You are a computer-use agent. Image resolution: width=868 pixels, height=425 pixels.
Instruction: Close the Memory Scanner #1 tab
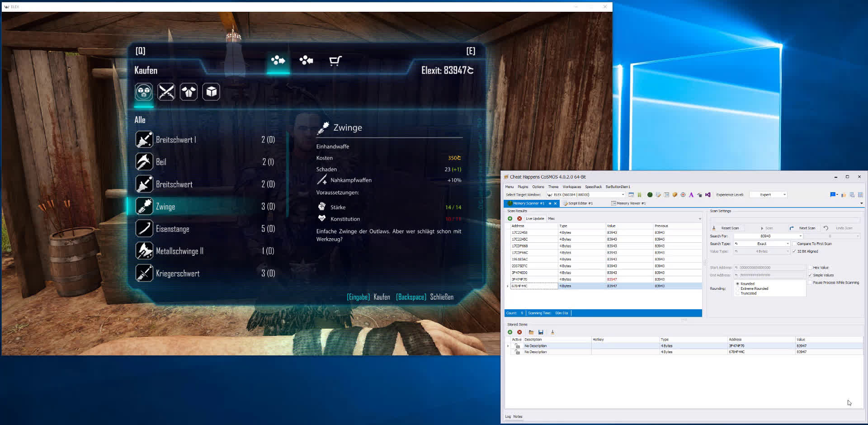coord(555,203)
